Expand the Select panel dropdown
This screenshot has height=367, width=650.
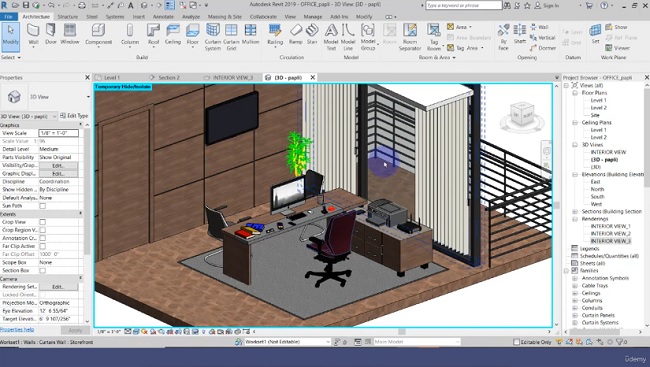click(11, 57)
